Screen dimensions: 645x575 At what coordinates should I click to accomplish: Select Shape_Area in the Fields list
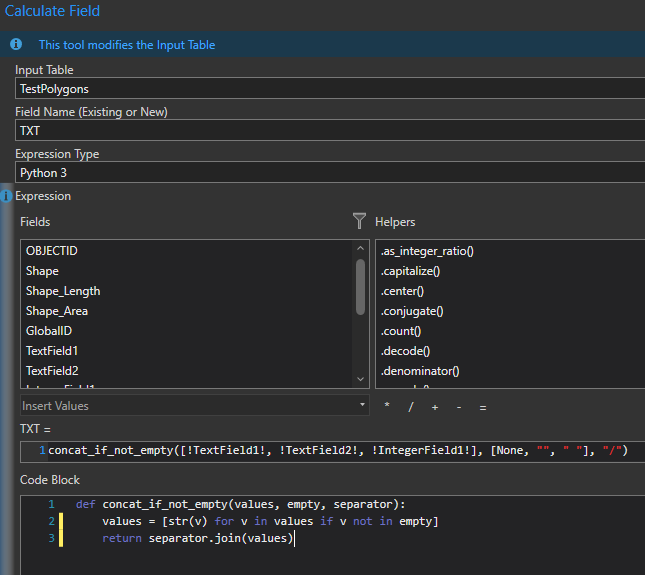56,311
